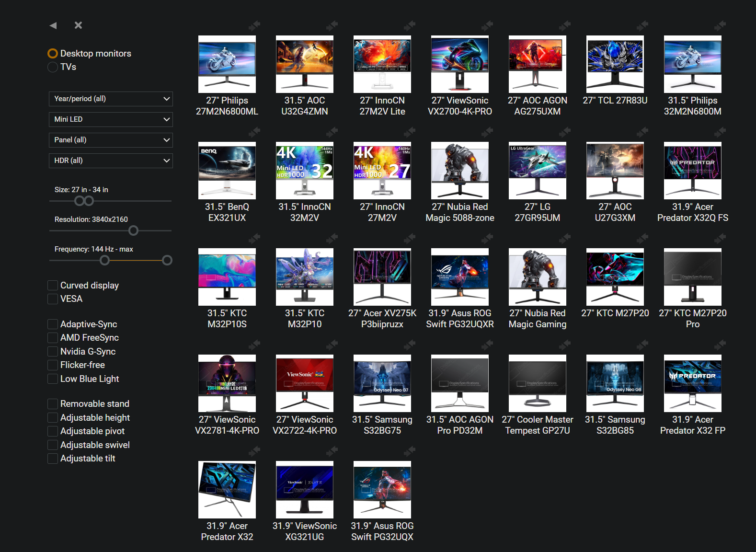Viewport: 756px width, 552px height.
Task: Open 31.9" Asus ROG Swift PG32UQX link
Action: tap(382, 531)
